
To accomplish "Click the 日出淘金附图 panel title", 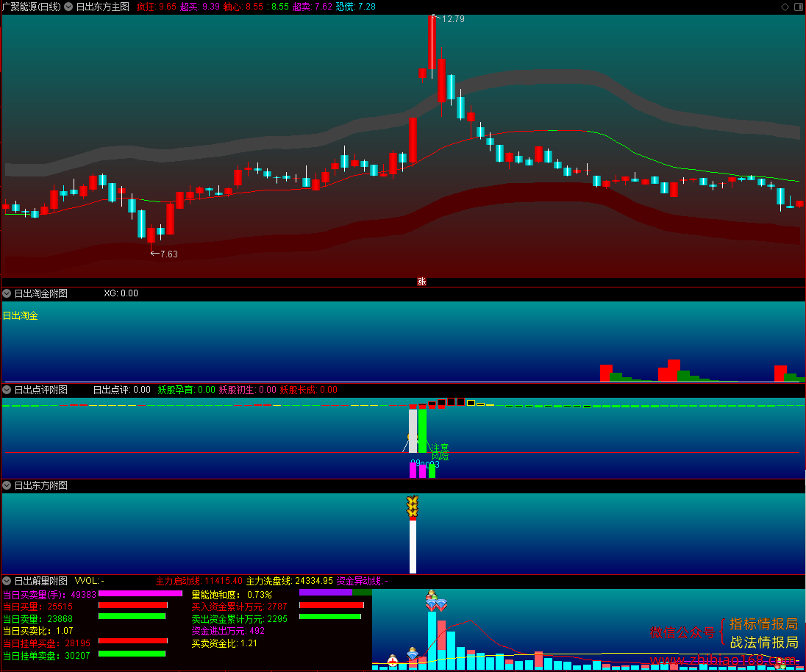I will (x=40, y=293).
